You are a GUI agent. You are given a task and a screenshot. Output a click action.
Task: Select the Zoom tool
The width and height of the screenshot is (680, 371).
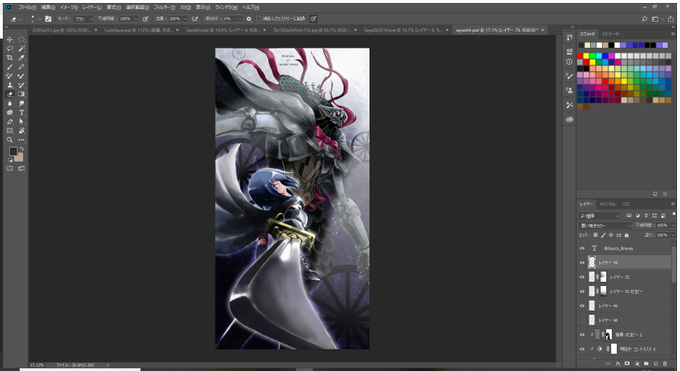click(x=10, y=140)
